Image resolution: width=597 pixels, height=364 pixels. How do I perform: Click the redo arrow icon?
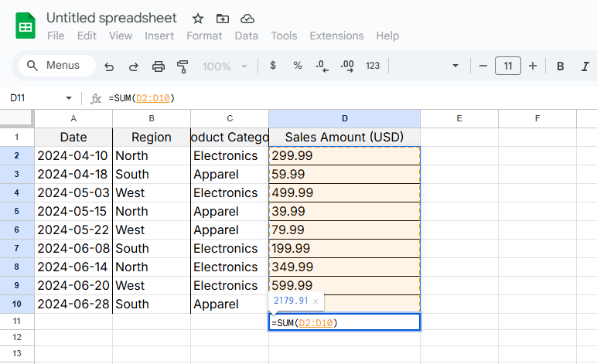point(133,66)
